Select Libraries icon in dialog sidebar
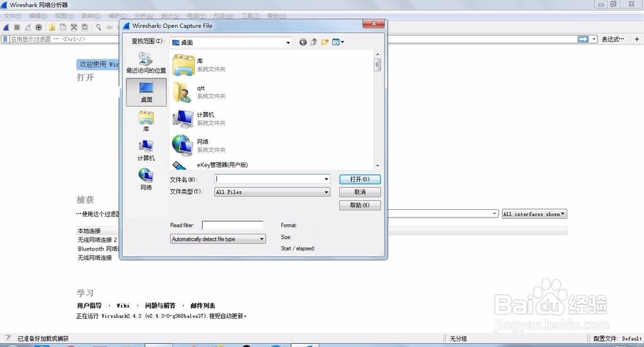644x347 pixels. coord(146,121)
